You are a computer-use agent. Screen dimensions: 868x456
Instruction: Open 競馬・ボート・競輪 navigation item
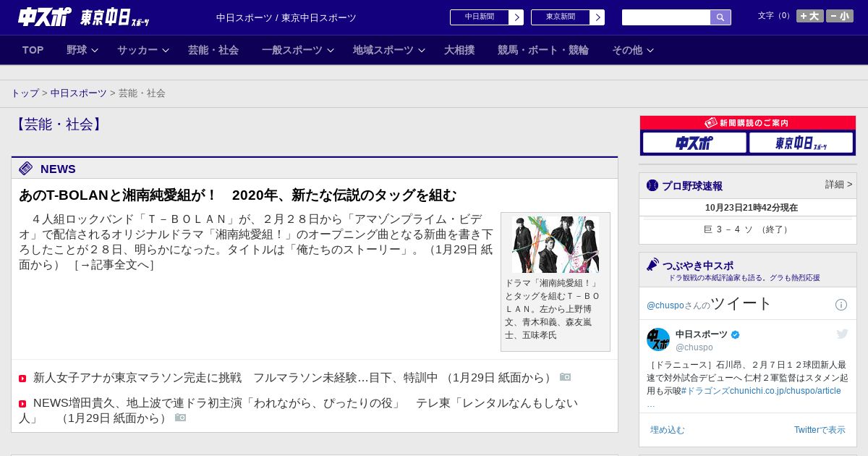(543, 50)
